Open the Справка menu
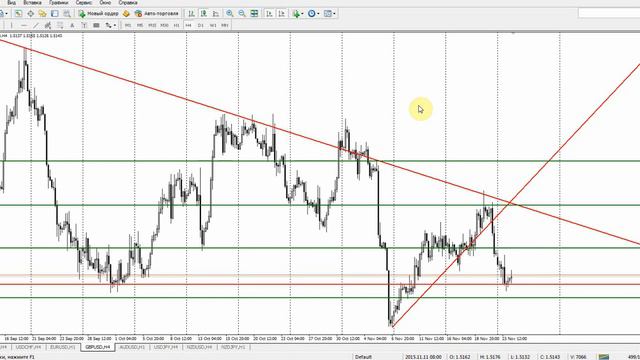Screen dimensions: 640x360 (128, 2)
